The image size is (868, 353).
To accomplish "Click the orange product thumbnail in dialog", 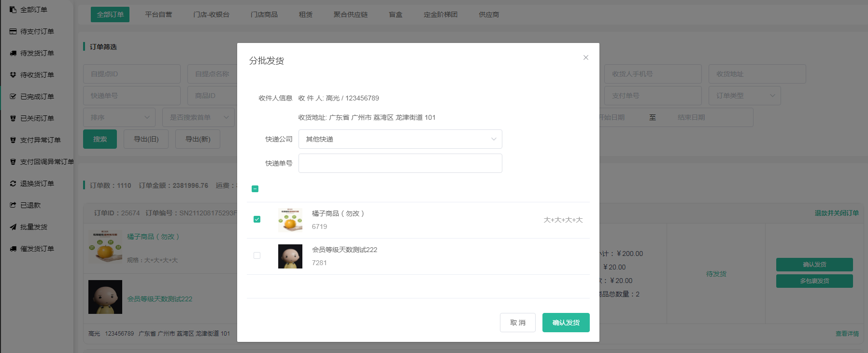I will 290,220.
